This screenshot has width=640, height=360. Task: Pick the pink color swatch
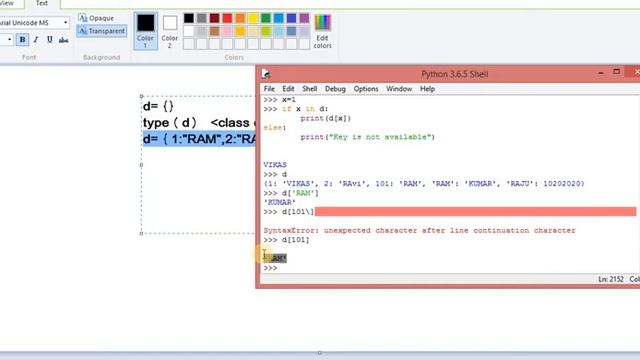[227, 31]
